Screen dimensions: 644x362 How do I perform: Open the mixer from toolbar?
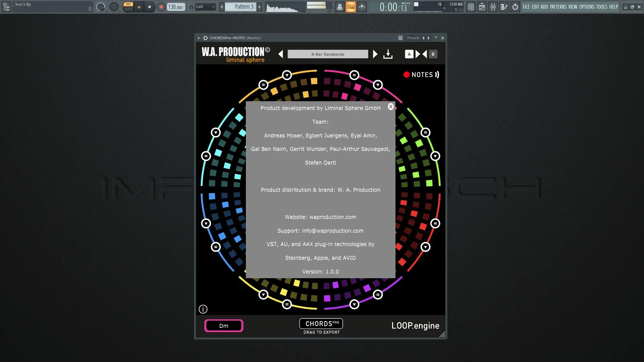(493, 7)
